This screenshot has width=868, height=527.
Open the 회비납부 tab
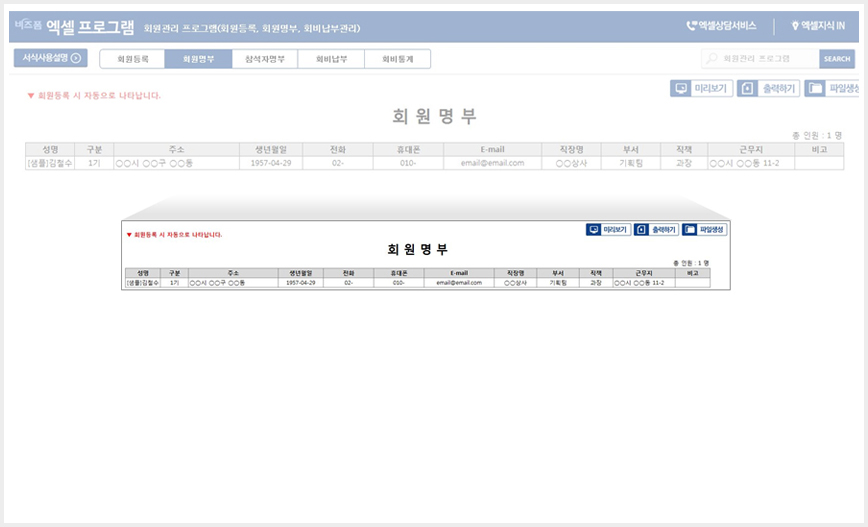tap(331, 59)
